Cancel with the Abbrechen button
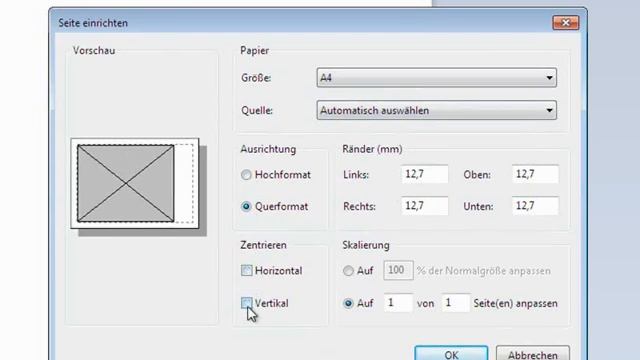 (533, 353)
